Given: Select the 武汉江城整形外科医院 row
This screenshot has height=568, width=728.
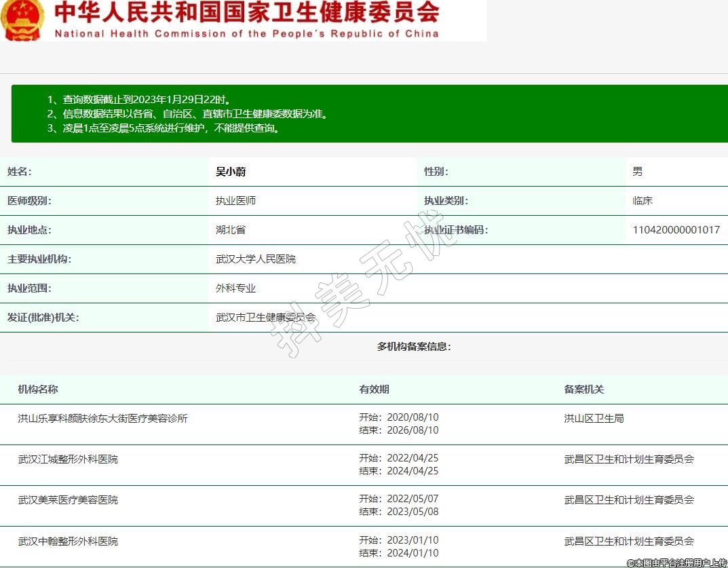Looking at the screenshot, I should [68, 459].
